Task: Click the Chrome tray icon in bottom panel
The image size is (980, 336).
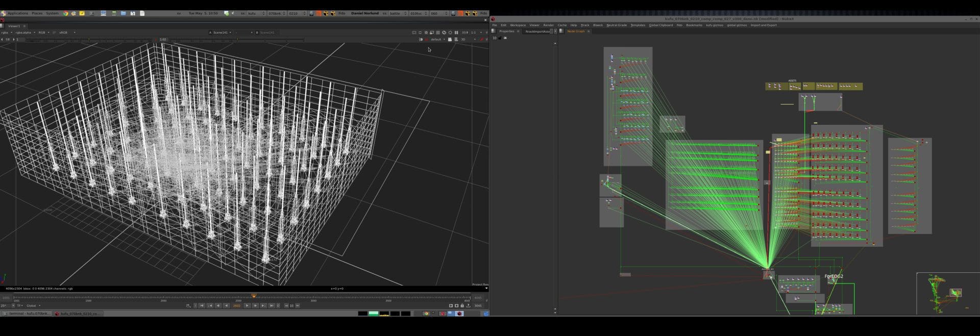Action: click(x=426, y=313)
